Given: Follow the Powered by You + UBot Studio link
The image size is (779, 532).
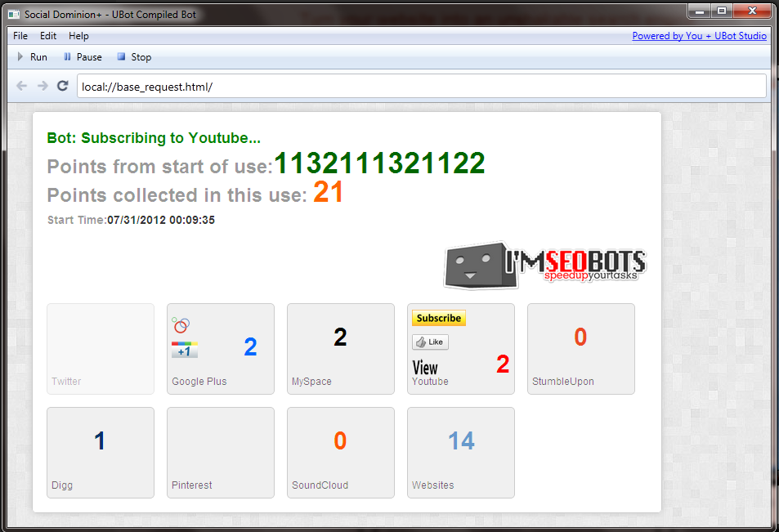Looking at the screenshot, I should click(x=699, y=36).
